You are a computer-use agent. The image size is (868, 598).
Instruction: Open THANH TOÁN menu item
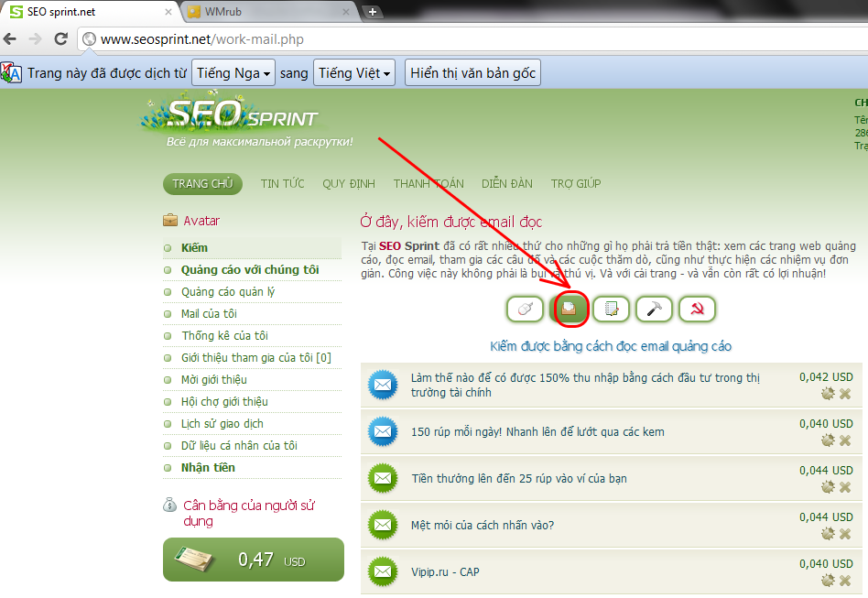[x=429, y=184]
